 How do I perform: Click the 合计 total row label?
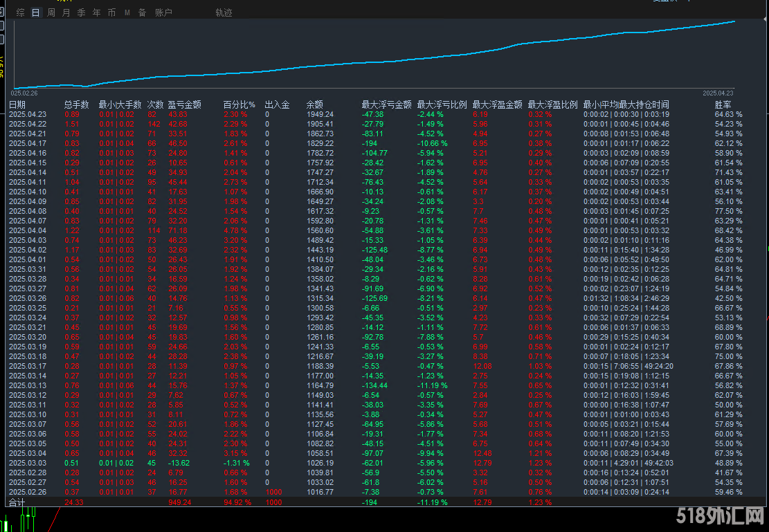[x=17, y=502]
